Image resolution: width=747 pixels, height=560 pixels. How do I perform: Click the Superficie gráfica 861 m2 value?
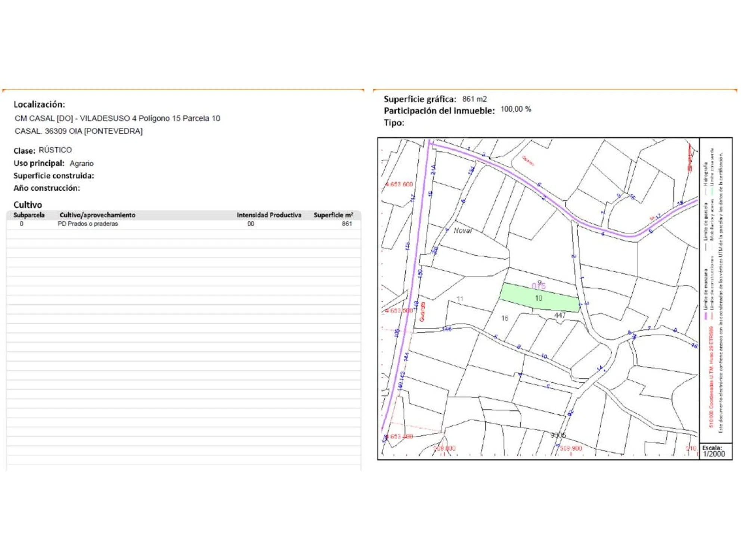click(x=474, y=99)
